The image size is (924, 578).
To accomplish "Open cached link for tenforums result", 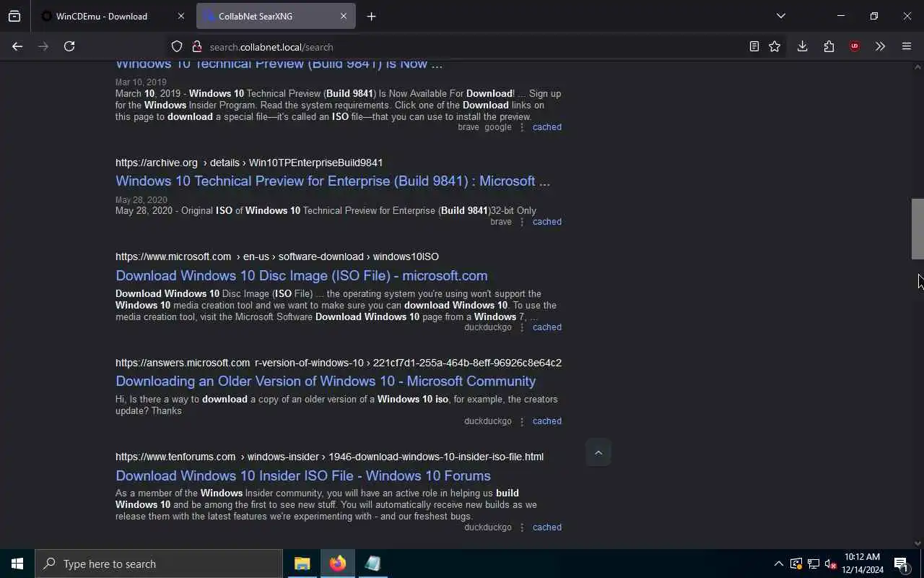I will 546,527.
